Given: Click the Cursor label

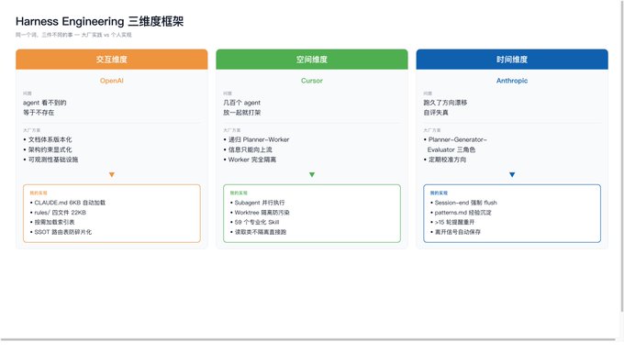Looking at the screenshot, I should coord(312,81).
